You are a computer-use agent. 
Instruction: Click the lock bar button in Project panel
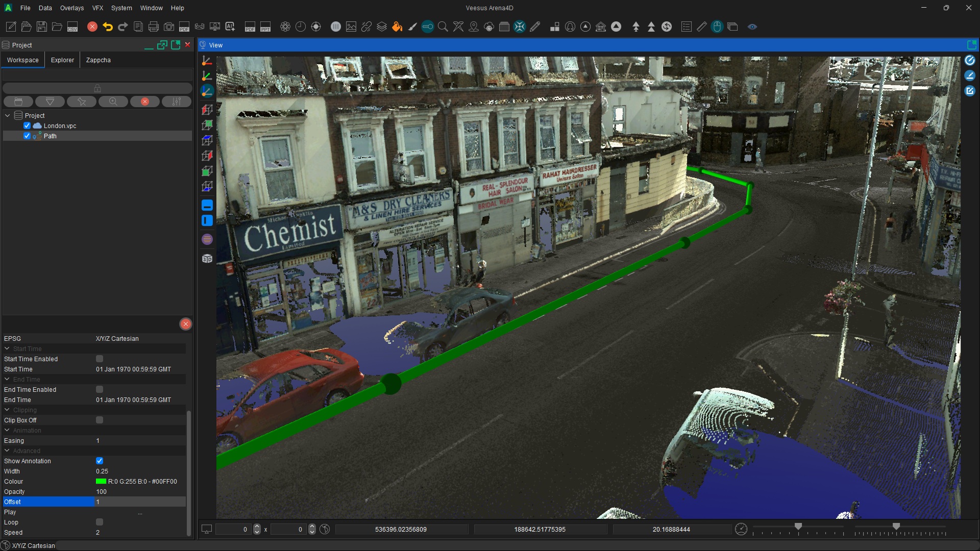[x=97, y=88]
